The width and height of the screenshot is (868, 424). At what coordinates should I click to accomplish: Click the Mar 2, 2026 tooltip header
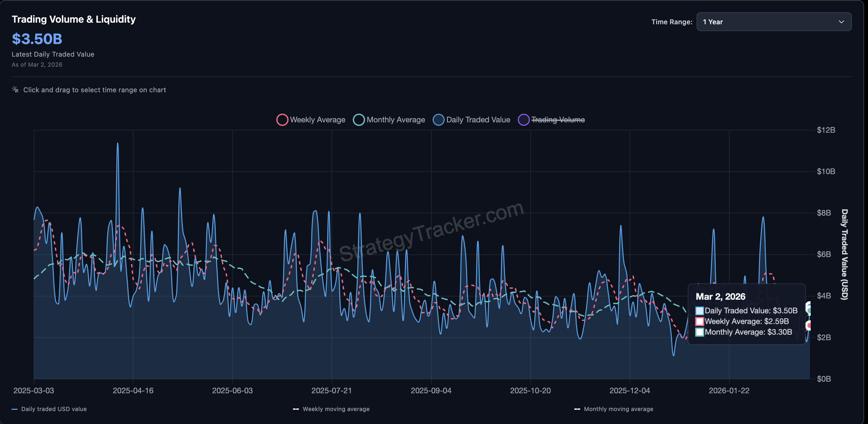(721, 297)
